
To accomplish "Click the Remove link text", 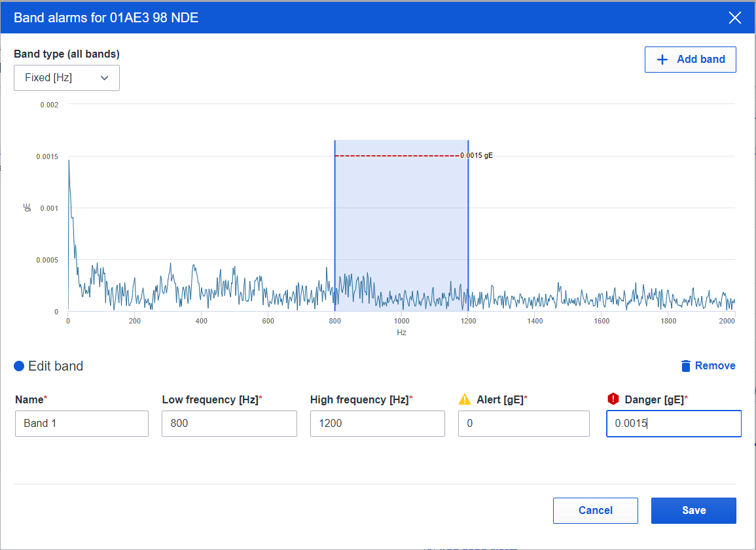I will [x=715, y=366].
